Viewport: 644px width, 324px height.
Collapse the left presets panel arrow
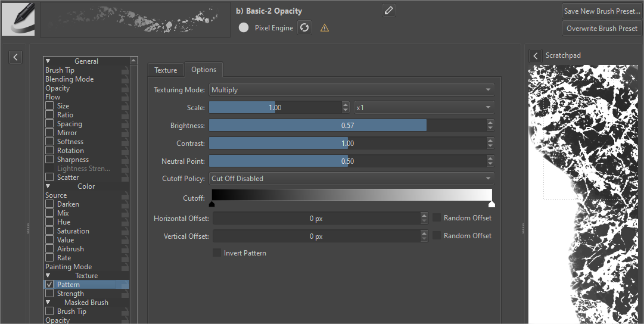(x=15, y=57)
